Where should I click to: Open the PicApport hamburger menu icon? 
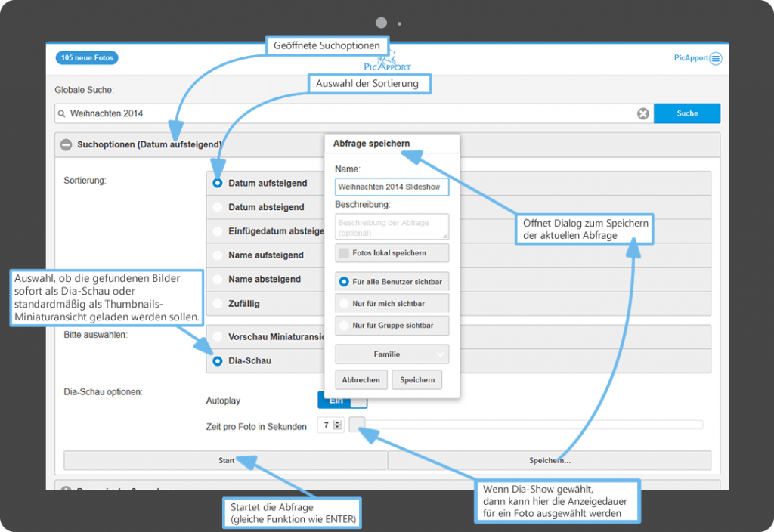click(715, 58)
